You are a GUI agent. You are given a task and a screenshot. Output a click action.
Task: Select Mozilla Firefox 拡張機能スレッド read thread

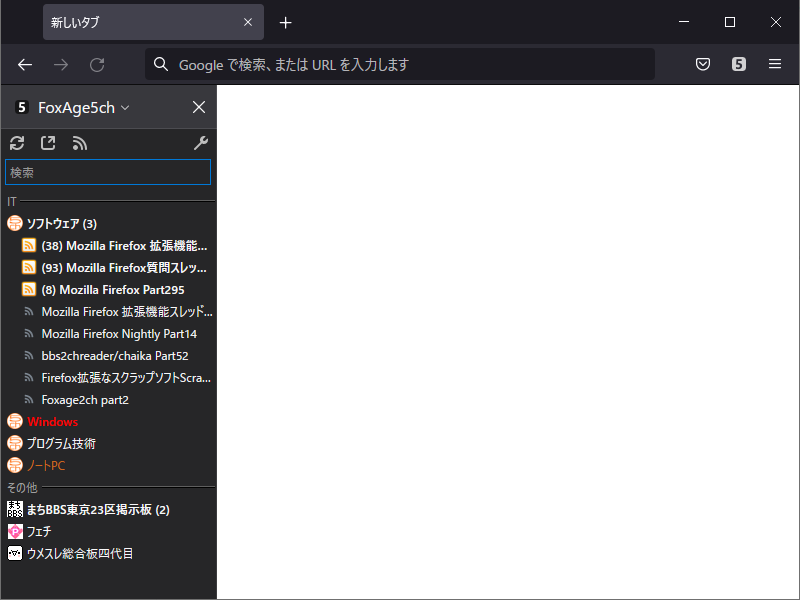coord(127,311)
